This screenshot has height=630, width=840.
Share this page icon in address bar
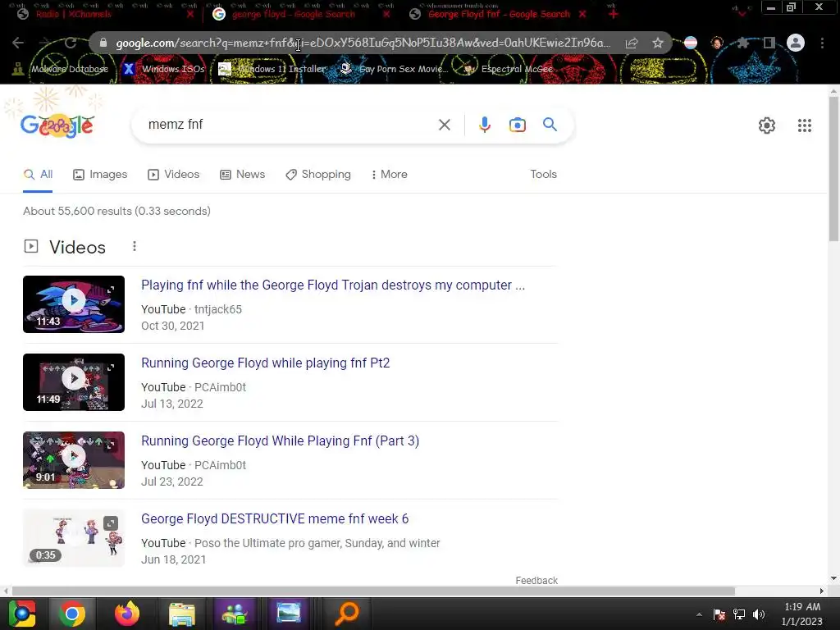click(x=632, y=43)
